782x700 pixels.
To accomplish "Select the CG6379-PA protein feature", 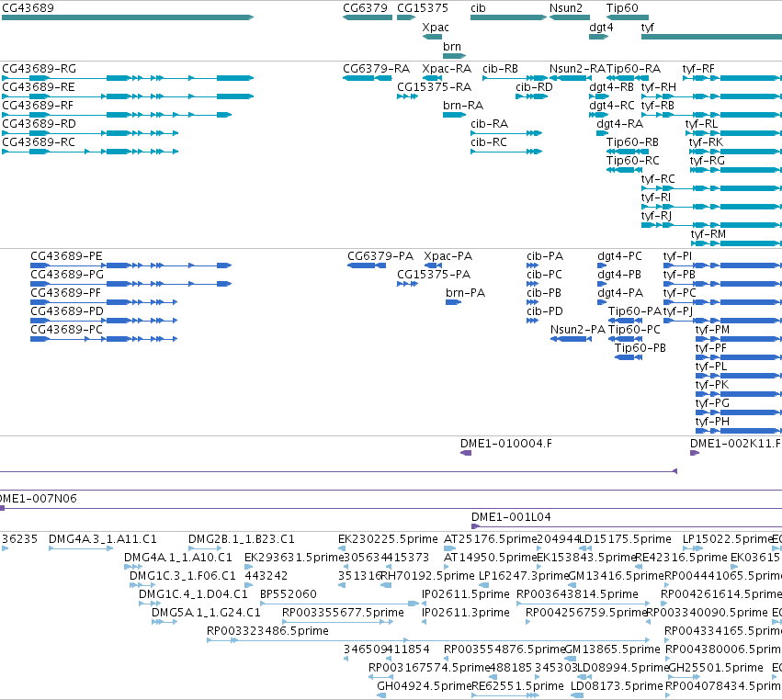I will click(367, 265).
